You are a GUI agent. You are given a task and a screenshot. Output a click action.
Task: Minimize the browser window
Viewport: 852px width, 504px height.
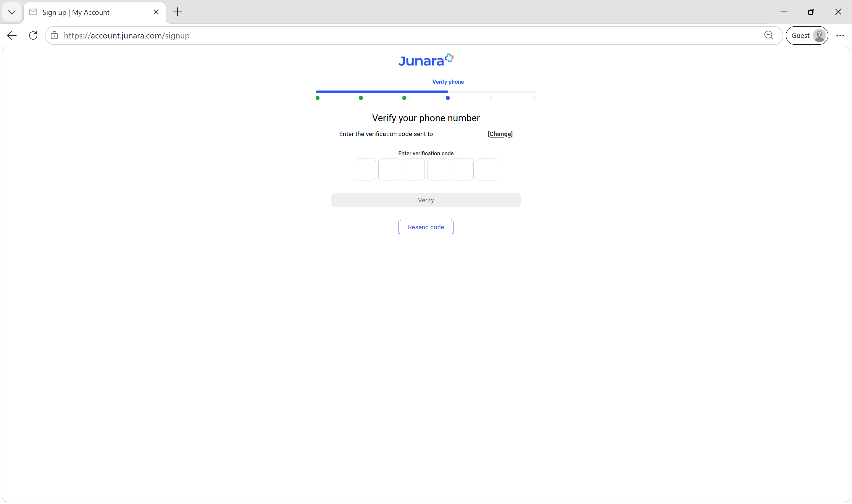coord(784,12)
